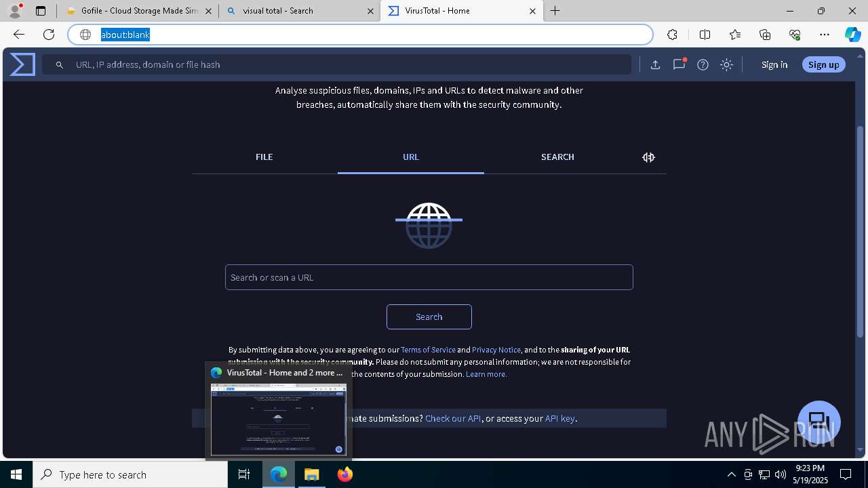Click the API key link
This screenshot has width=868, height=488.
point(560,418)
